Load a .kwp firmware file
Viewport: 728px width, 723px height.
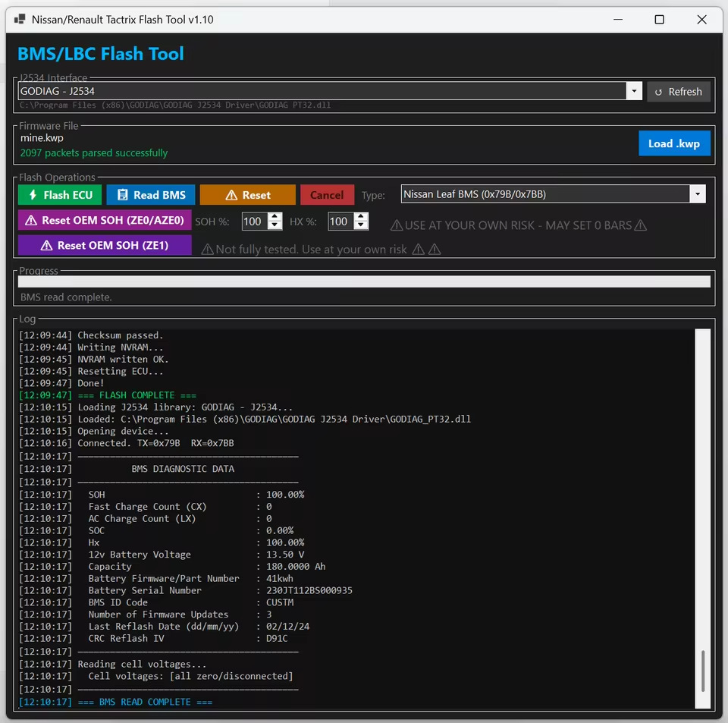pyautogui.click(x=674, y=143)
